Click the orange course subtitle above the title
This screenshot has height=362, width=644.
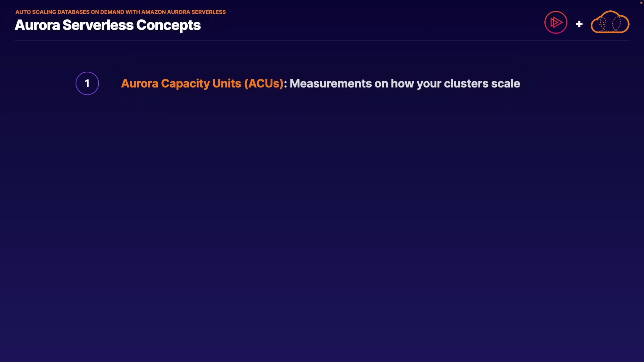click(x=120, y=12)
